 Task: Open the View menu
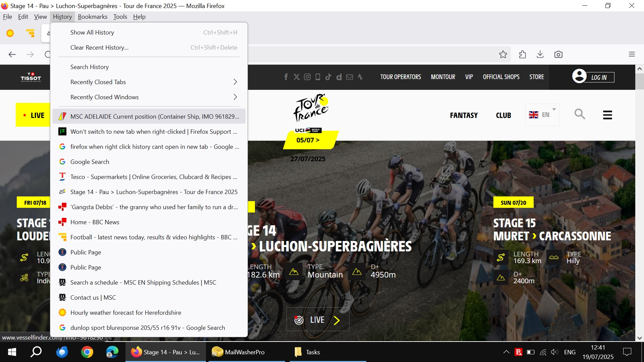(40, 17)
